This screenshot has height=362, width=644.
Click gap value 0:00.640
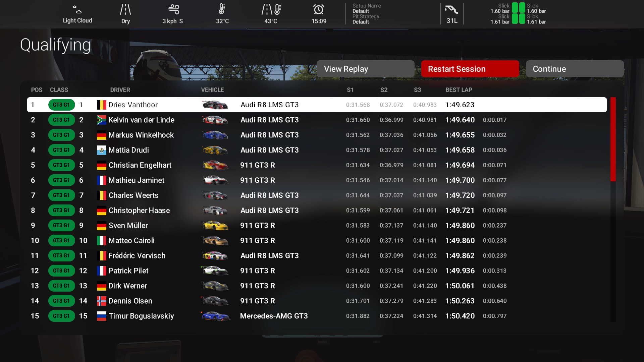[495, 301]
